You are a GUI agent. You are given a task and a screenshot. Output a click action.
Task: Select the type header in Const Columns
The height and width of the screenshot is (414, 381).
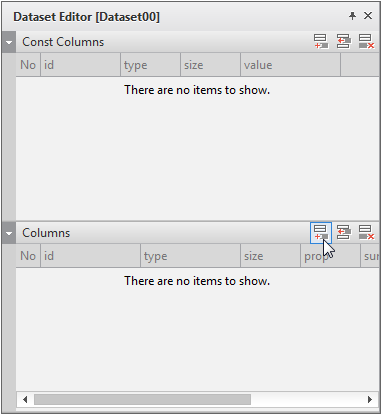(x=150, y=65)
